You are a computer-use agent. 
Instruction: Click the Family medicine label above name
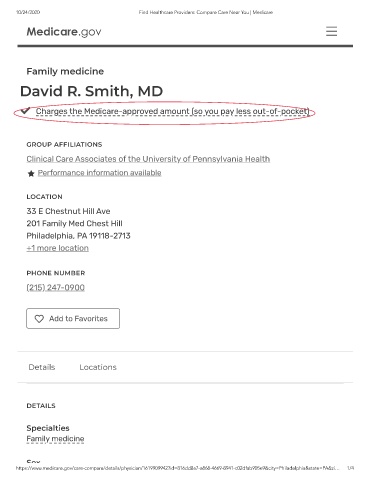[65, 71]
